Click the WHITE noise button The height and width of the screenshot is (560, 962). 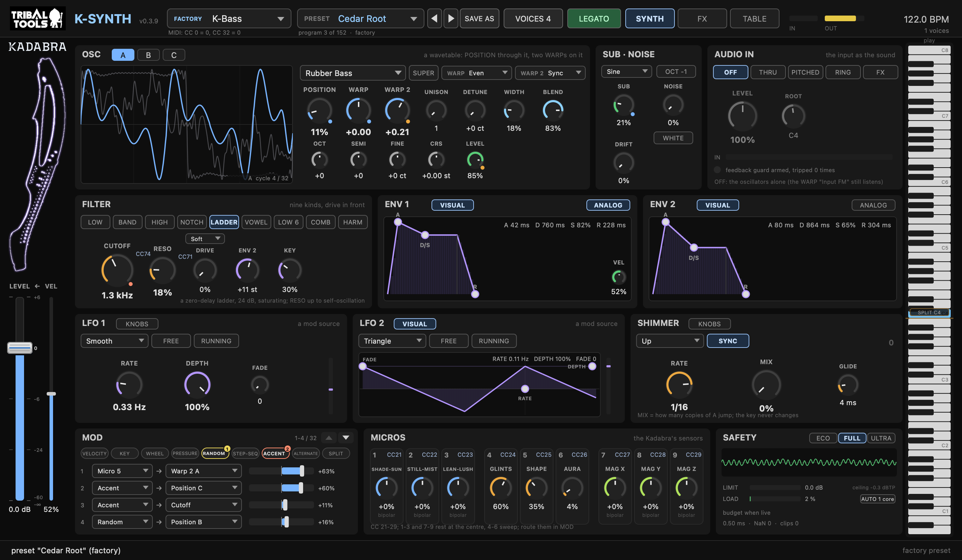673,138
